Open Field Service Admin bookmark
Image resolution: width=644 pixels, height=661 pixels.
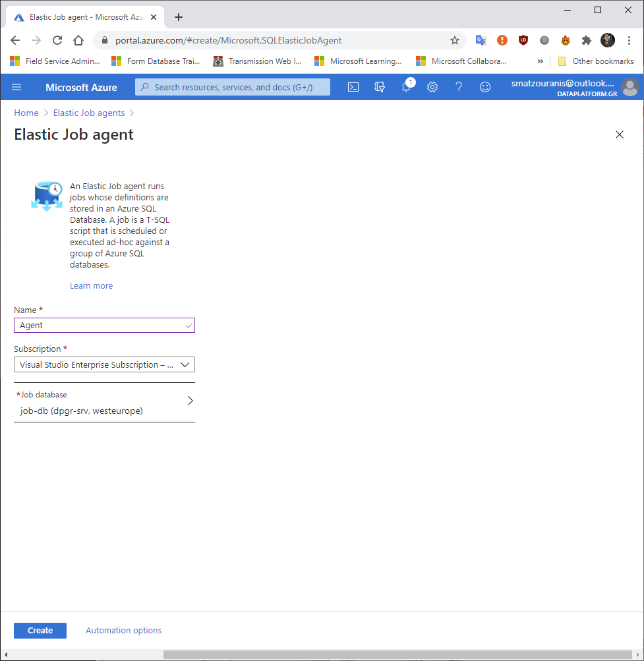pyautogui.click(x=55, y=61)
